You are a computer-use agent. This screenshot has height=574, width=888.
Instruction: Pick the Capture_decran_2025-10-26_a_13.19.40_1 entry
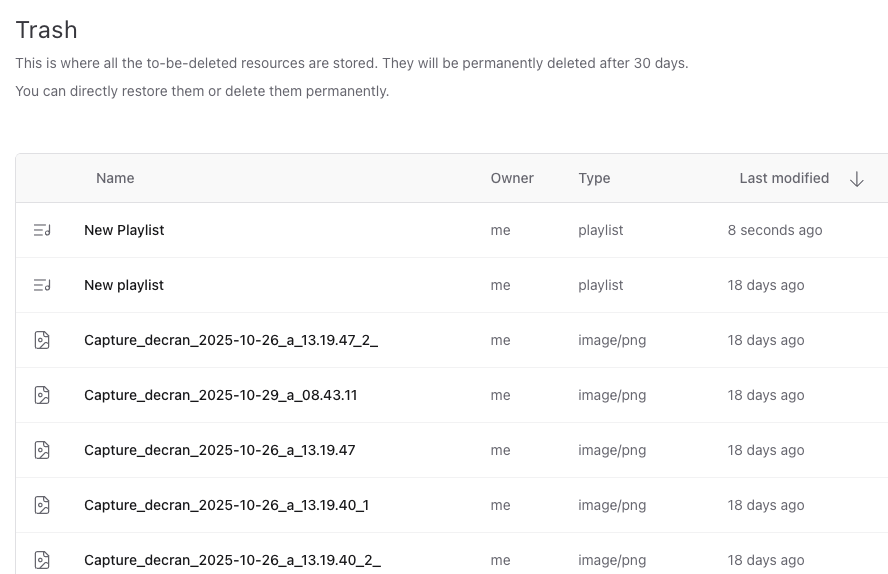coord(226,505)
